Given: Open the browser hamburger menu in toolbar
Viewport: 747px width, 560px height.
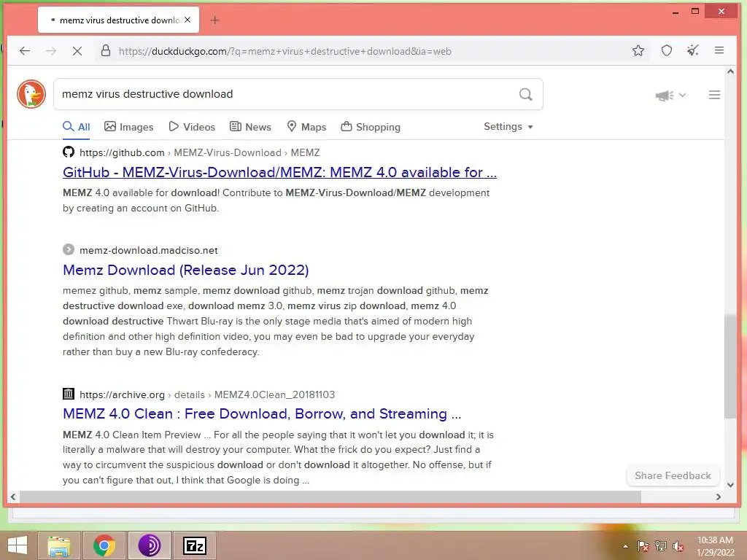Looking at the screenshot, I should coord(719,50).
